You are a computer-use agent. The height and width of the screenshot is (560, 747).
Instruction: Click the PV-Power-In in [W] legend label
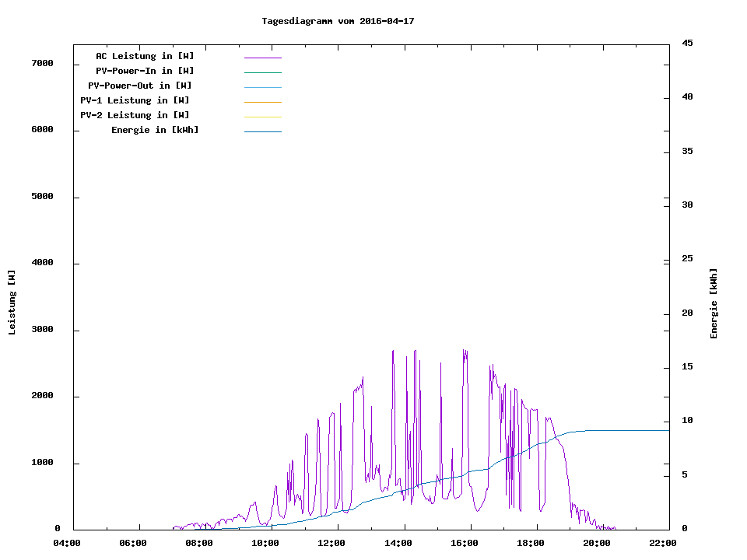click(x=145, y=71)
